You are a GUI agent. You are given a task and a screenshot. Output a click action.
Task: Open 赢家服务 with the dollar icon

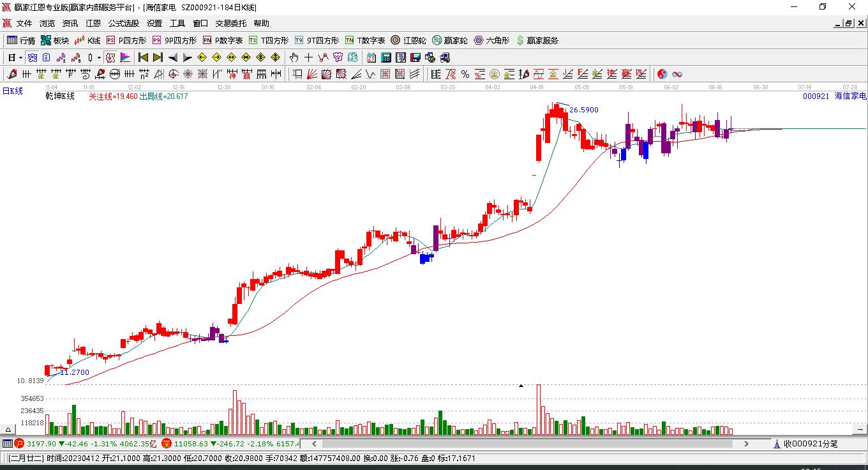[537, 40]
